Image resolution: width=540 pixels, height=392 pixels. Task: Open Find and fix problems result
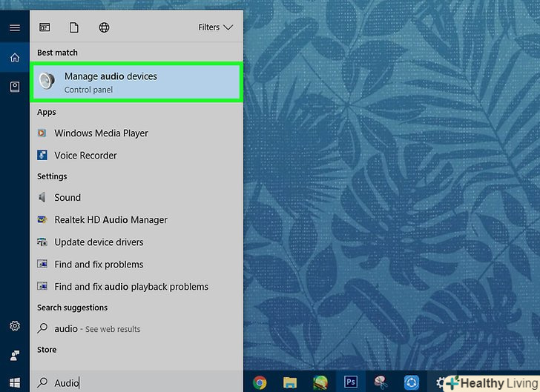coord(136,265)
